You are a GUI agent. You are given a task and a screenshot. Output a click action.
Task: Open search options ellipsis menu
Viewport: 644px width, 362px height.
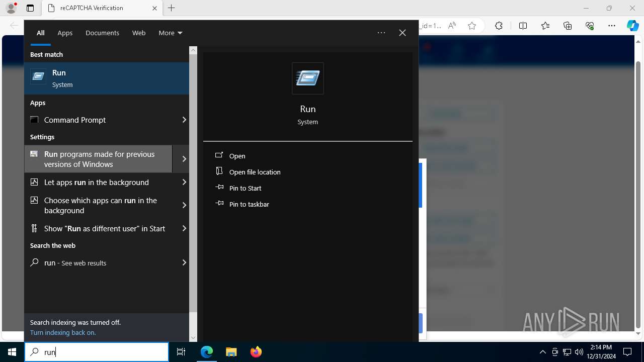(381, 33)
